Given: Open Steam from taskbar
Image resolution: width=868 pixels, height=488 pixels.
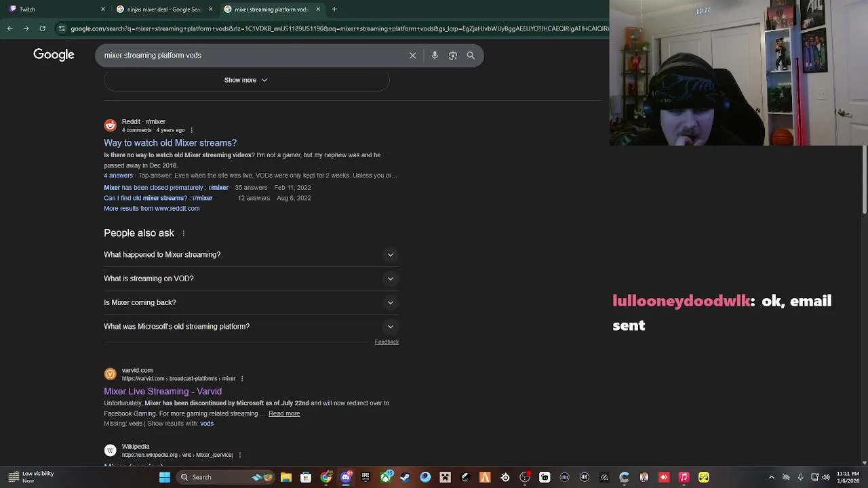Looking at the screenshot, I should pos(406,477).
